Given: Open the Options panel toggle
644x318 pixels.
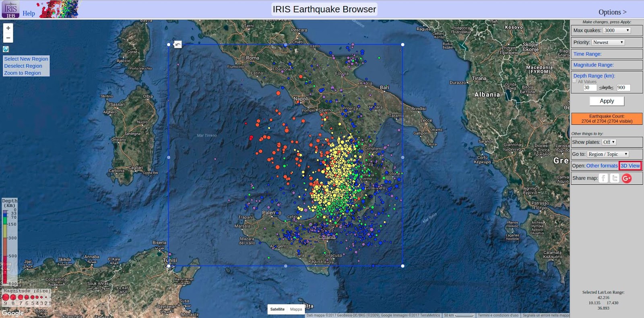Looking at the screenshot, I should [x=612, y=12].
